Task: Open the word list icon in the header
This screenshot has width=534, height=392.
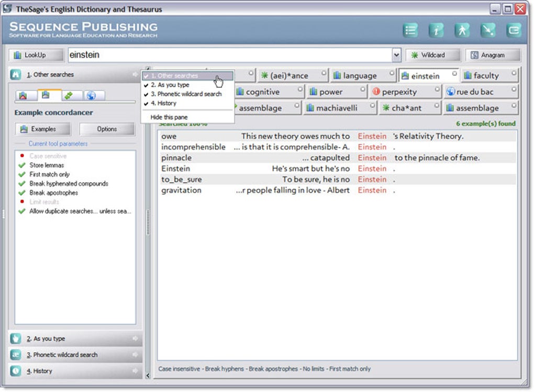Action: pyautogui.click(x=410, y=30)
